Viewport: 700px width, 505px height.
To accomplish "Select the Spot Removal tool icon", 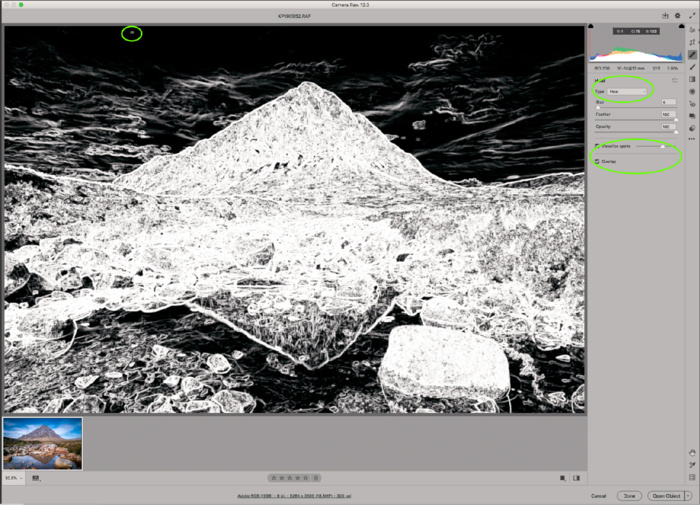I will [x=692, y=54].
